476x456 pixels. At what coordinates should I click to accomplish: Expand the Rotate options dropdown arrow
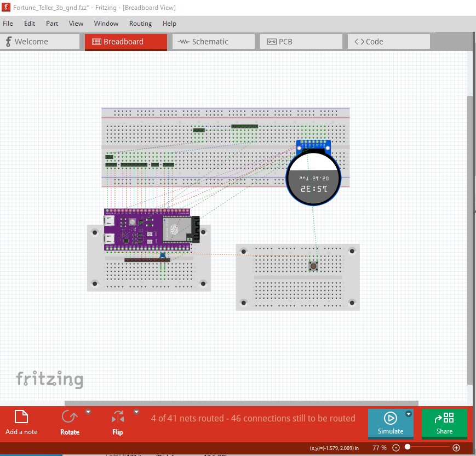[88, 412]
